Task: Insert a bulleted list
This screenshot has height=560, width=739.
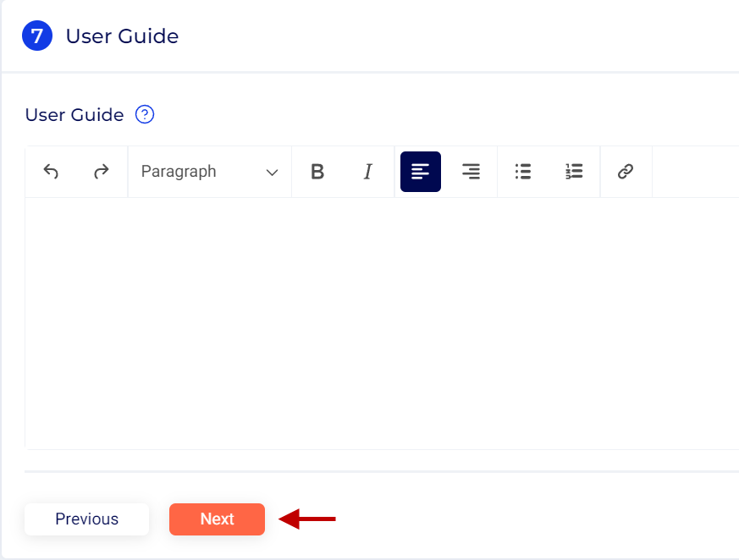Action: click(x=523, y=172)
